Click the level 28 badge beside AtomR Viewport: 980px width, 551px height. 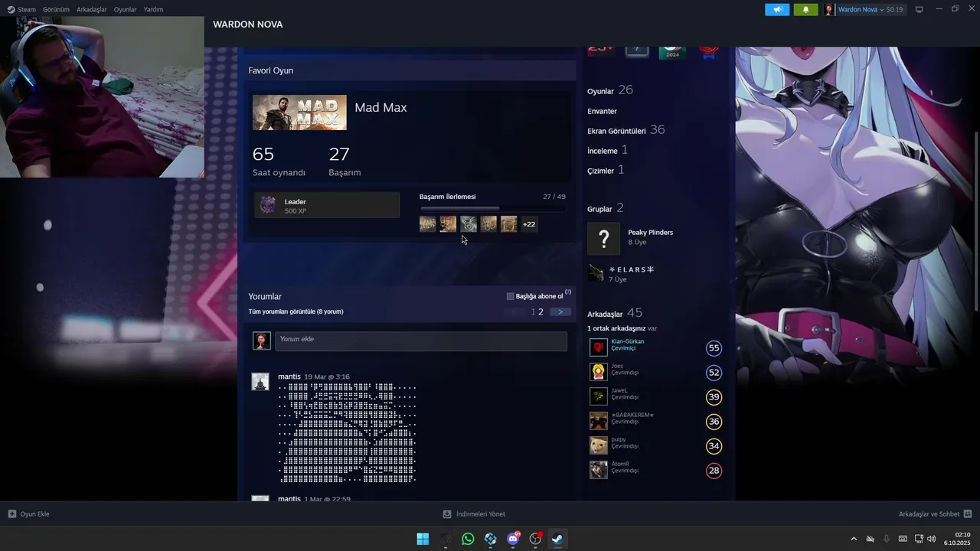coord(714,471)
